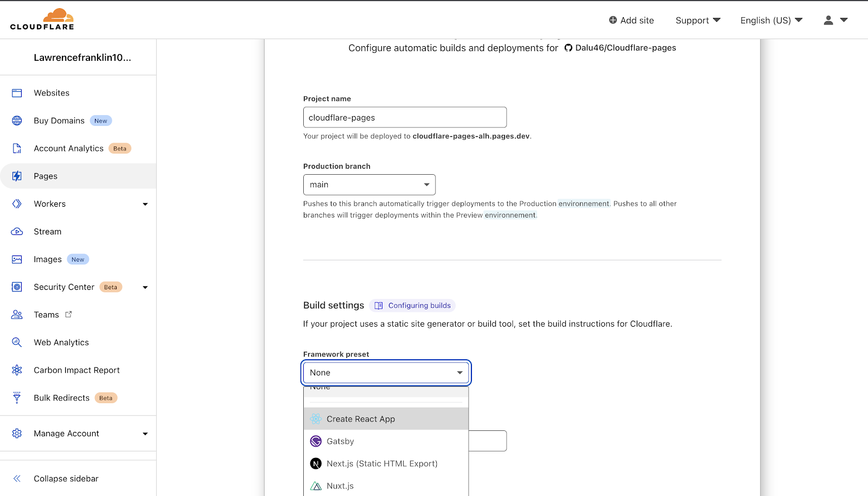The width and height of the screenshot is (868, 496).
Task: Click the Add site link
Action: [x=631, y=20]
